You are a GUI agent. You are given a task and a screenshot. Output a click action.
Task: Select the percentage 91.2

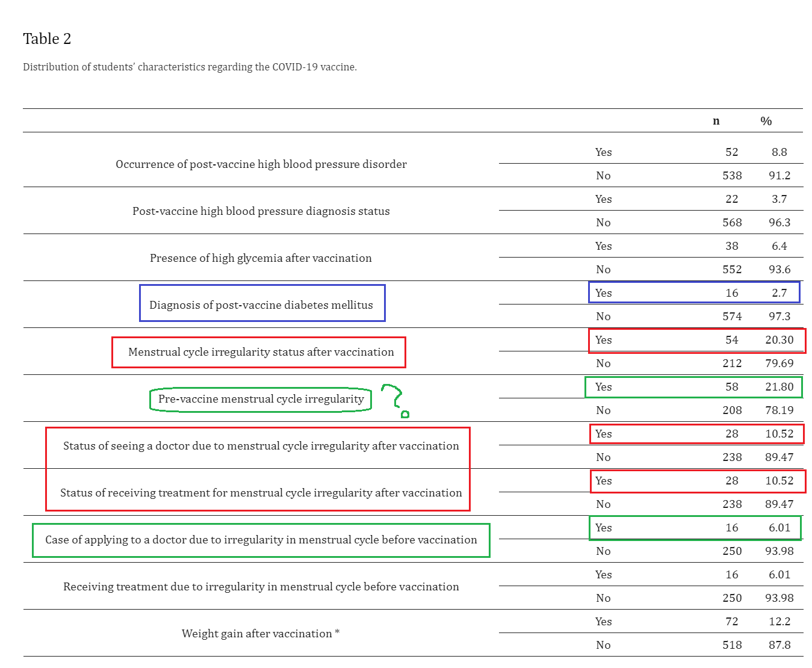point(779,176)
